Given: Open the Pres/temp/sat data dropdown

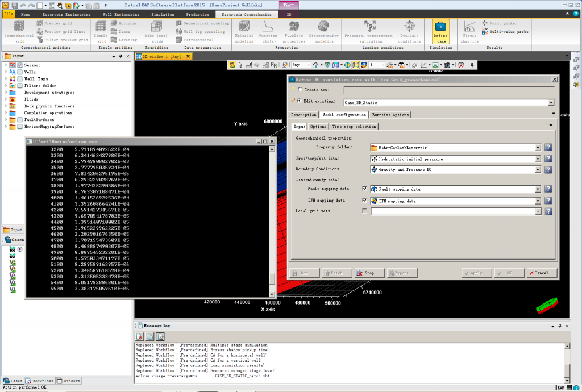Looking at the screenshot, I should [538, 159].
